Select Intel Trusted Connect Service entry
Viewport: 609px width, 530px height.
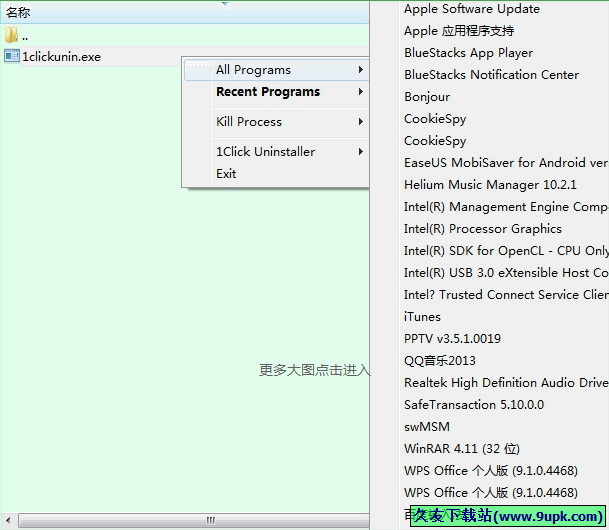506,295
